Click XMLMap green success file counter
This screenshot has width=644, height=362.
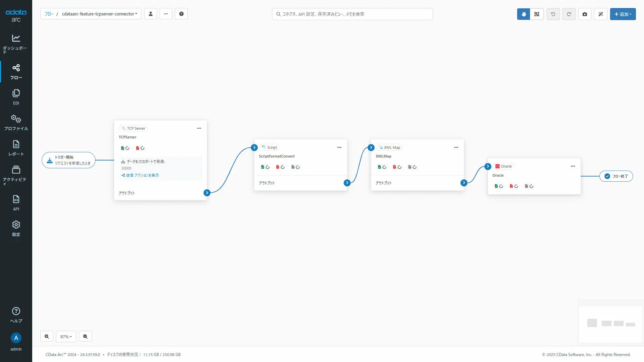pyautogui.click(x=382, y=167)
